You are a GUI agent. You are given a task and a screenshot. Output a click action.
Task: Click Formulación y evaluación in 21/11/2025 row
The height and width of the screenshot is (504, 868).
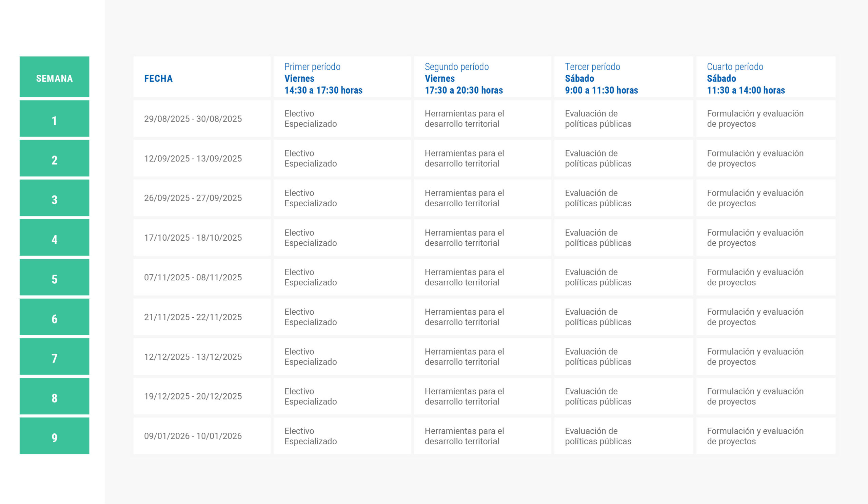pos(766,317)
